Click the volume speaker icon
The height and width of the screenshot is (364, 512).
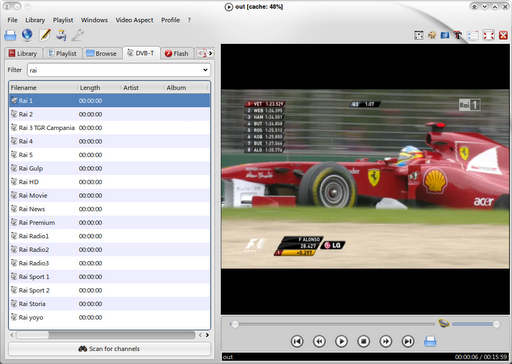point(444,323)
